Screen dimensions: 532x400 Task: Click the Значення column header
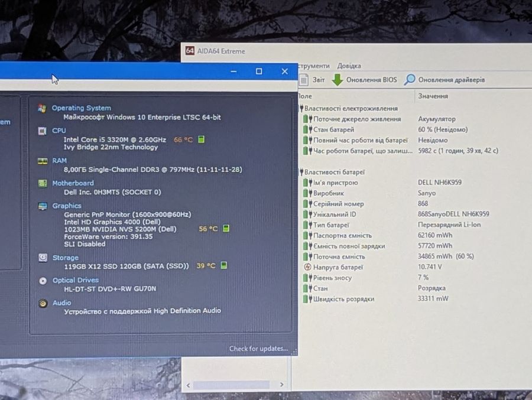click(x=433, y=96)
